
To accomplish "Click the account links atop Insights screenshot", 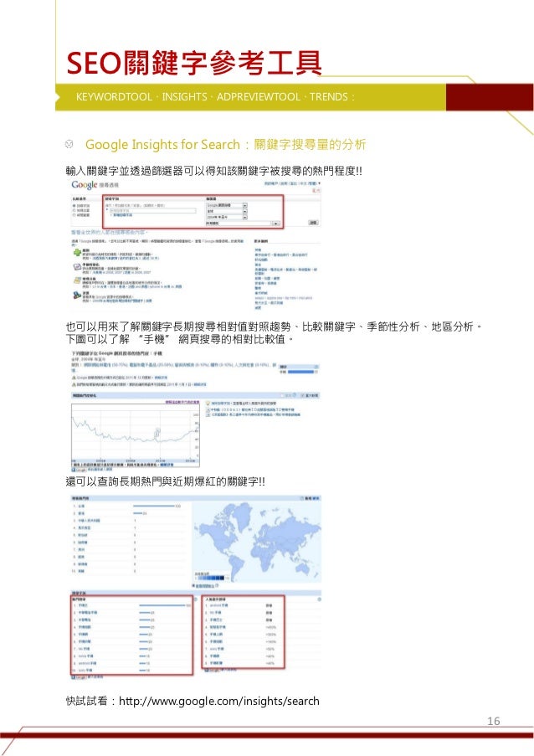I will (x=292, y=183).
